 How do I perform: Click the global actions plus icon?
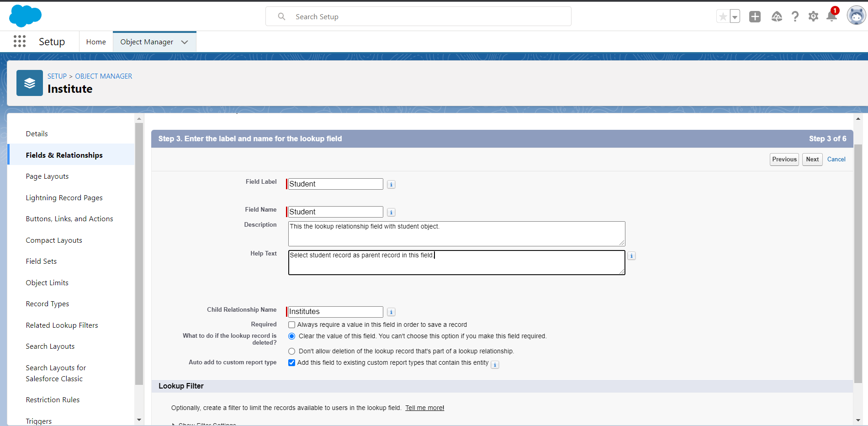point(755,16)
